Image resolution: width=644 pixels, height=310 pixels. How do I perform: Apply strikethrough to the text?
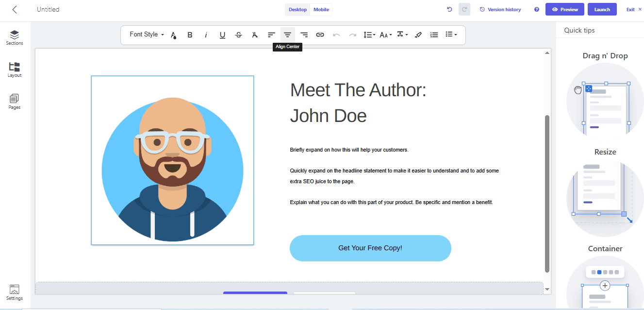(x=238, y=34)
